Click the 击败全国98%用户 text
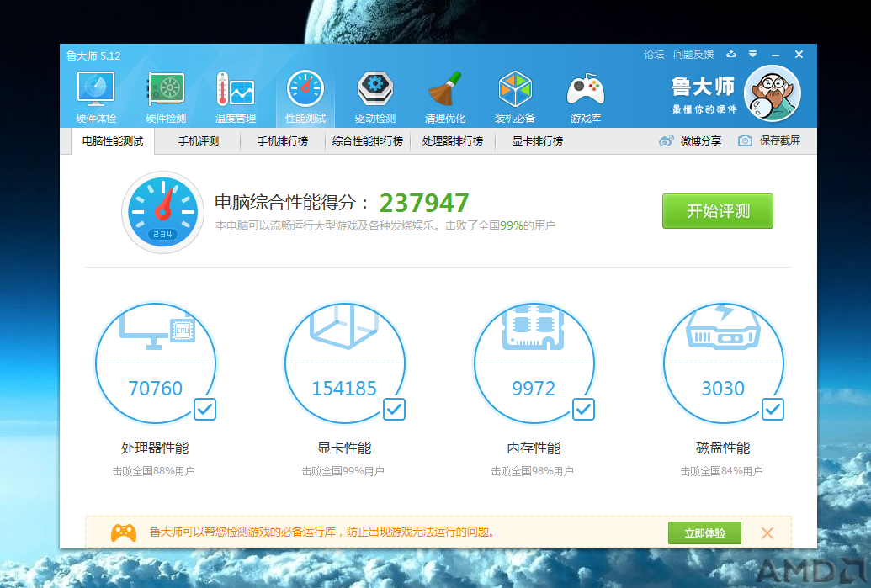 coord(532,471)
